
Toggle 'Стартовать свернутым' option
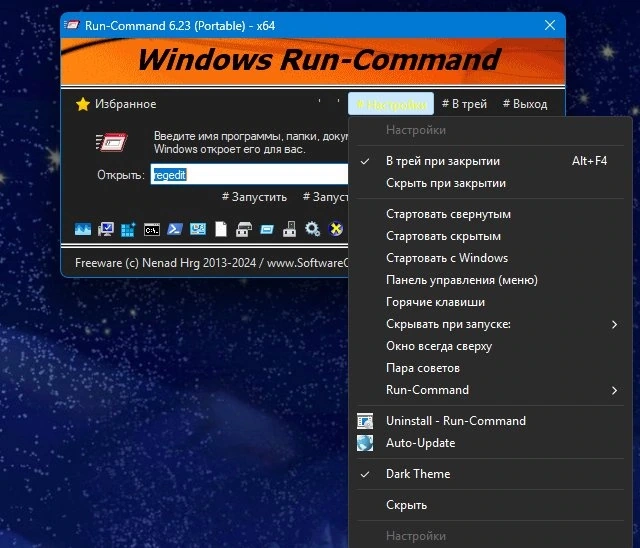[x=489, y=214]
